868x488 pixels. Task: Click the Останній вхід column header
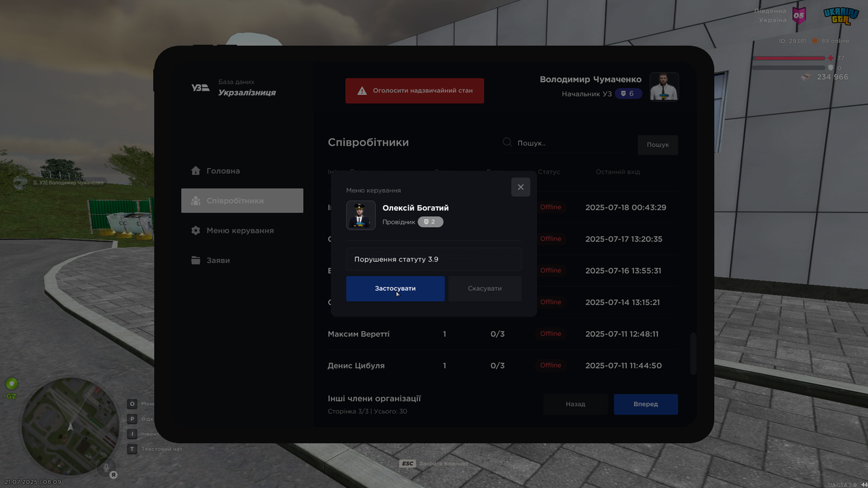(x=618, y=172)
